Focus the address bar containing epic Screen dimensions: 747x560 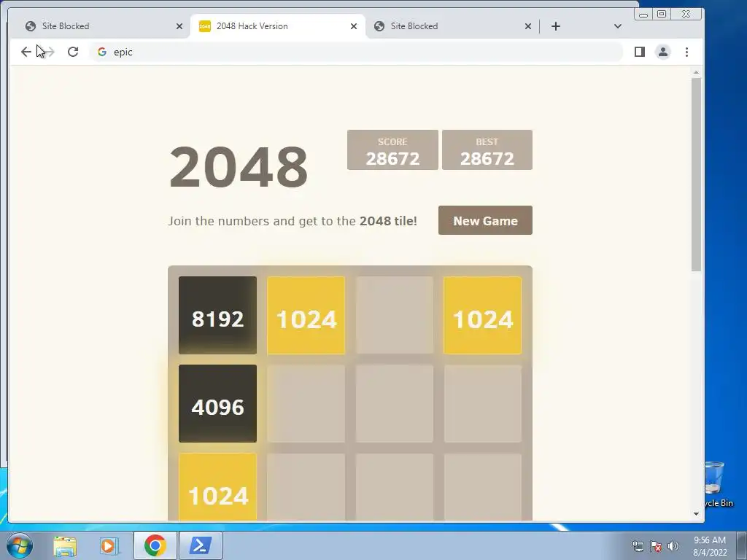[x=356, y=52]
